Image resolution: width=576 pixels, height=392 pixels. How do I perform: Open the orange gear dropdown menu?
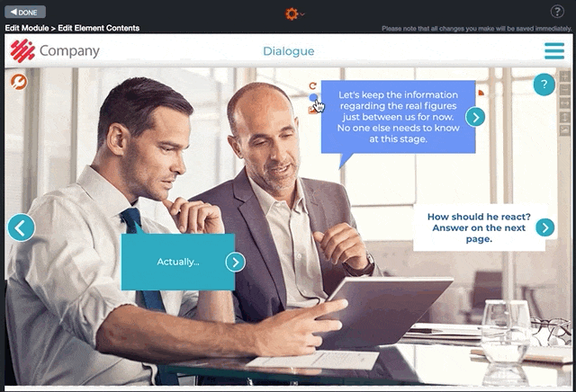coord(294,14)
